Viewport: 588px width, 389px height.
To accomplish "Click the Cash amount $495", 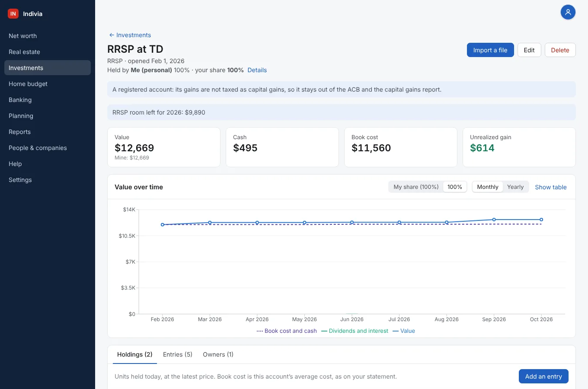I will (245, 148).
